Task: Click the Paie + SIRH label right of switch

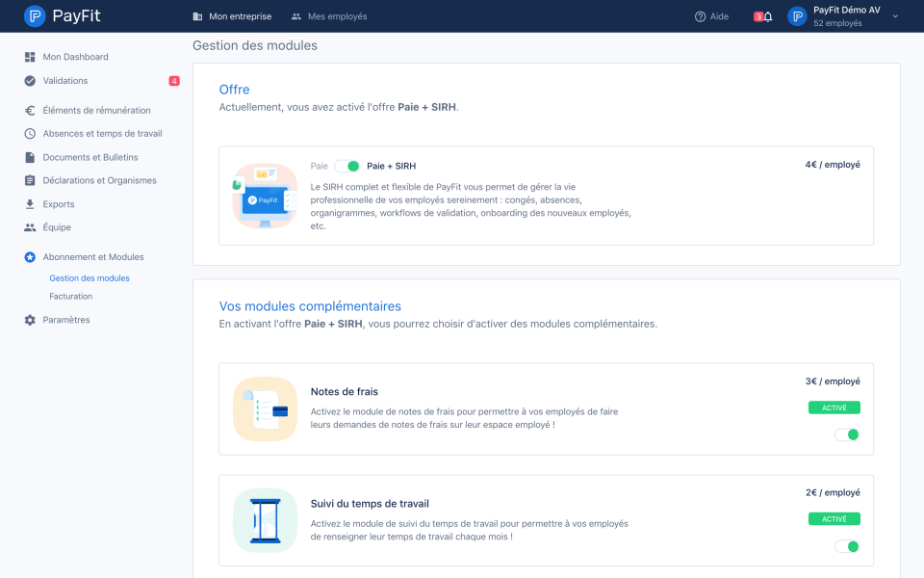Action: (x=392, y=167)
